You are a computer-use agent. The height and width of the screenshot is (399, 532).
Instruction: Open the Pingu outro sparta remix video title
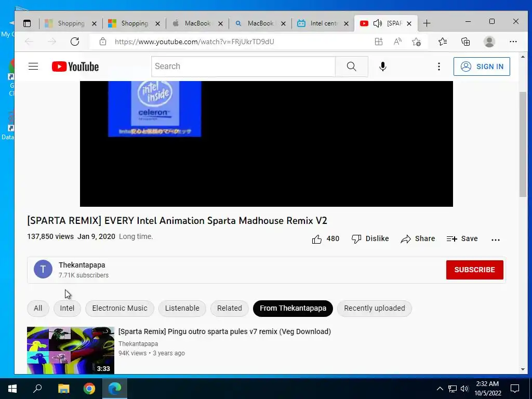224,331
